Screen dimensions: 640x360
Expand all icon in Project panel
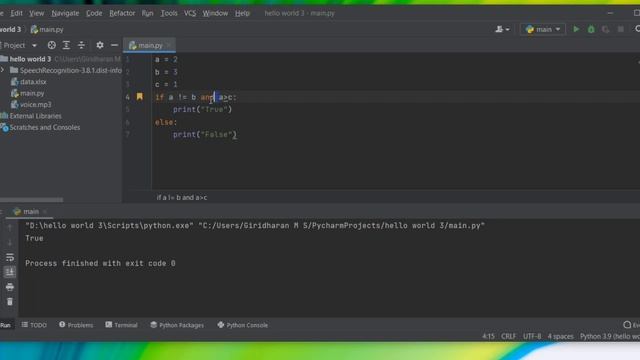66,45
